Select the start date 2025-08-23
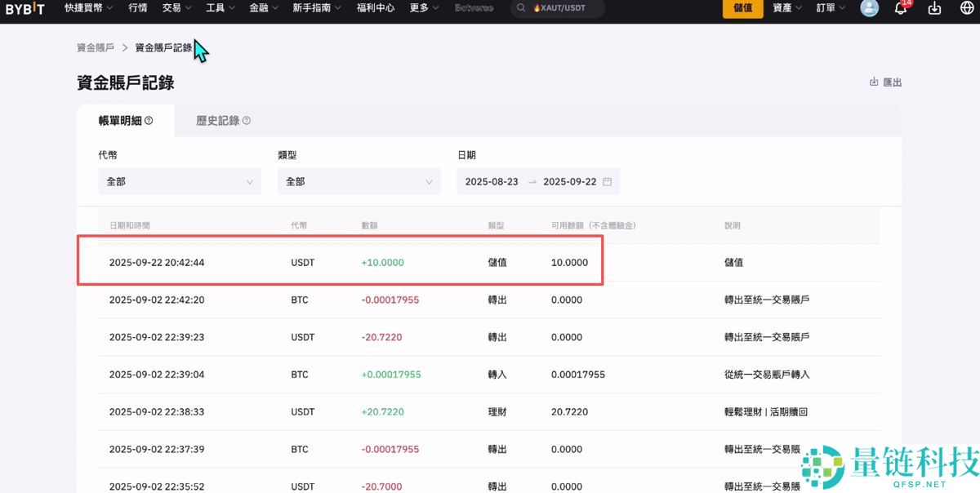Screen dimensions: 980x493 [x=493, y=181]
